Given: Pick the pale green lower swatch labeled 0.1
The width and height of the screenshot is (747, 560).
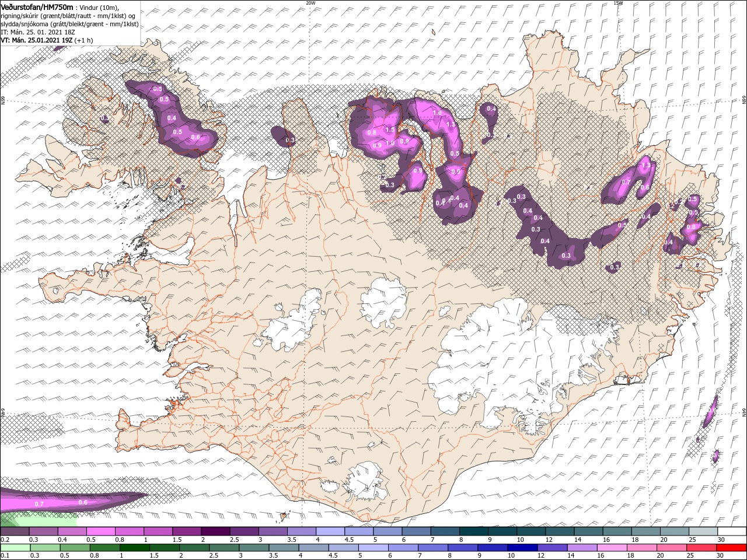Looking at the screenshot, I should coord(16,548).
